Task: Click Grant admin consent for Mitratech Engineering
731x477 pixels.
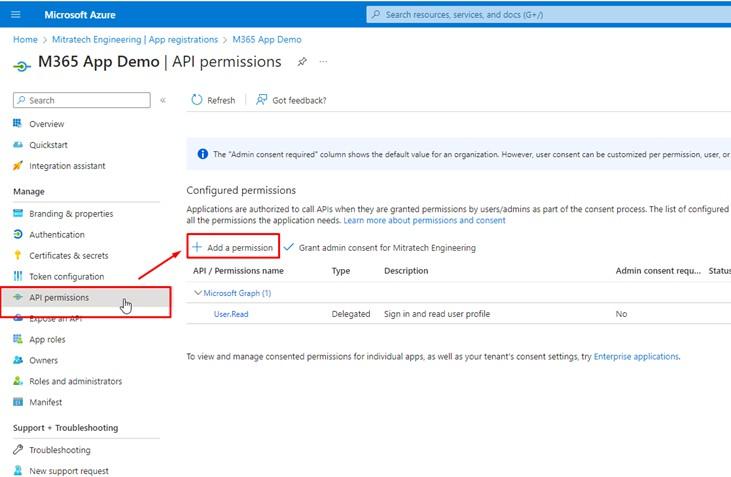Action: [380, 248]
